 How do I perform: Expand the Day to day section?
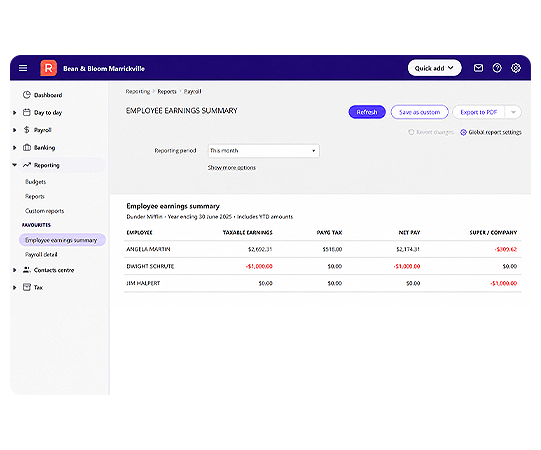pyautogui.click(x=14, y=112)
